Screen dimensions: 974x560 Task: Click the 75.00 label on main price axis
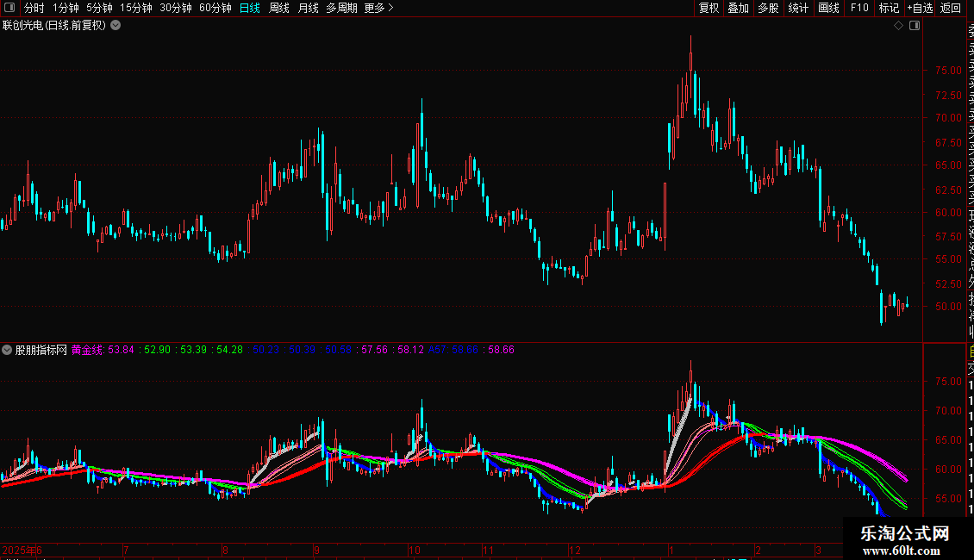pos(948,71)
